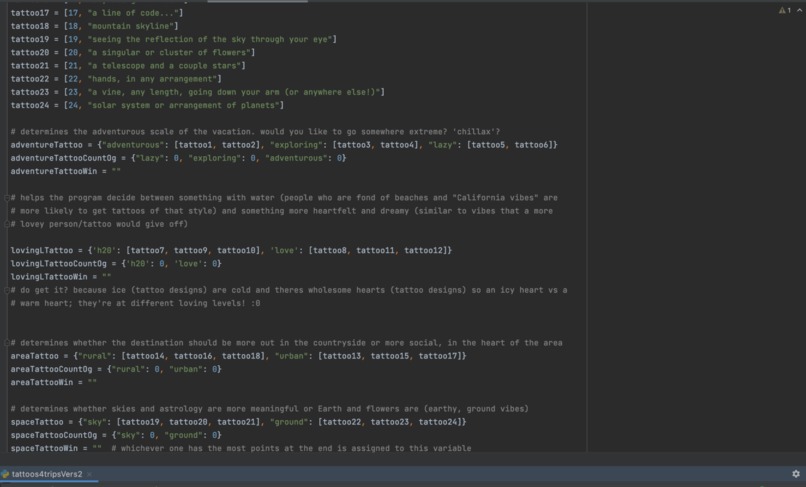The width and height of the screenshot is (806, 487).
Task: Click comment line 'more likely to get tattoos of that style'
Action: click(x=282, y=211)
